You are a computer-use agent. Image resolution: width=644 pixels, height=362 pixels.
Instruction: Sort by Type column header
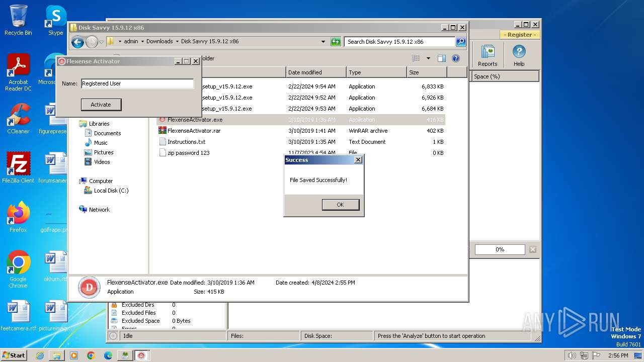(376, 72)
